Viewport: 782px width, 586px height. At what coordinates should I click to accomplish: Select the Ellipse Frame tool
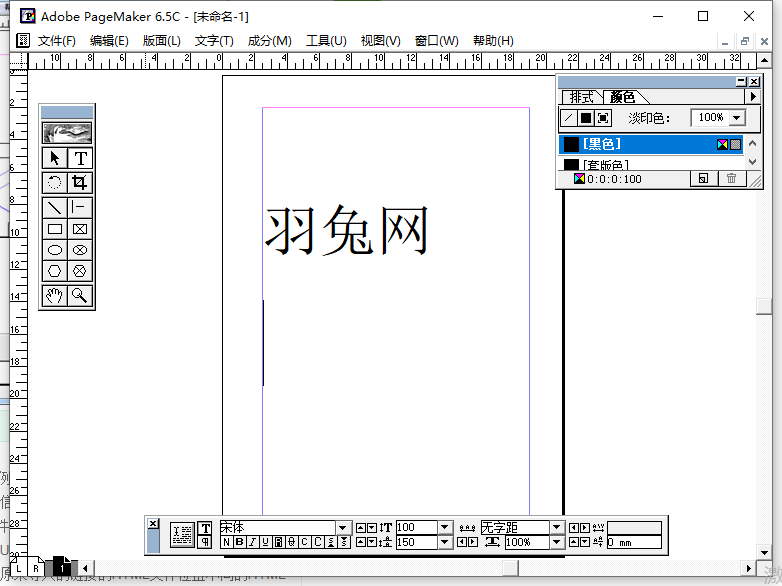coord(80,250)
